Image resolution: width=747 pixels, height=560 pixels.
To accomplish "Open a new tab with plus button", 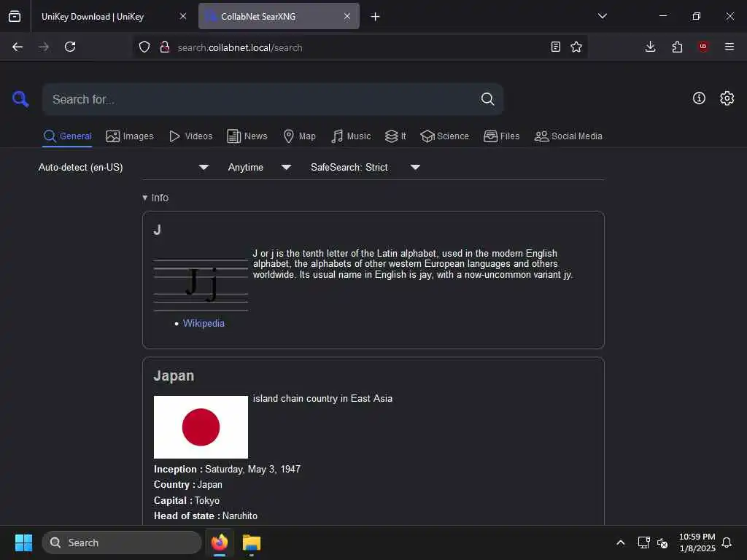I will (x=376, y=17).
